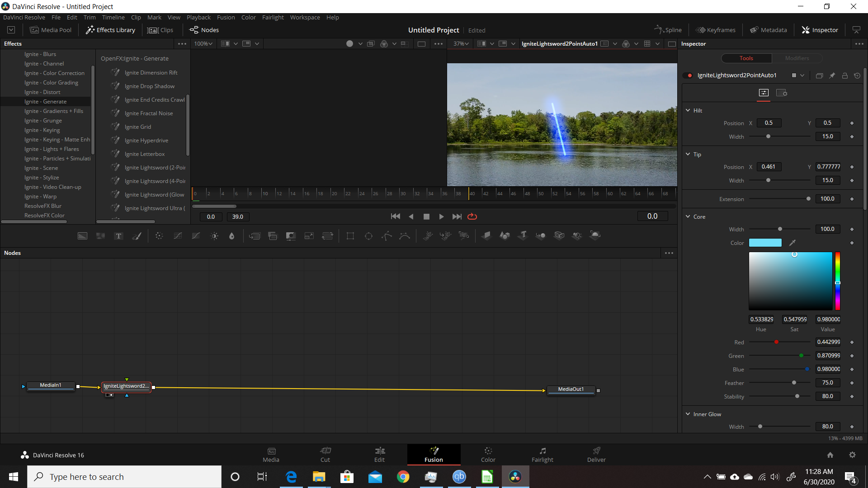The height and width of the screenshot is (488, 868).
Task: Toggle the Clips panel
Action: click(x=160, y=30)
